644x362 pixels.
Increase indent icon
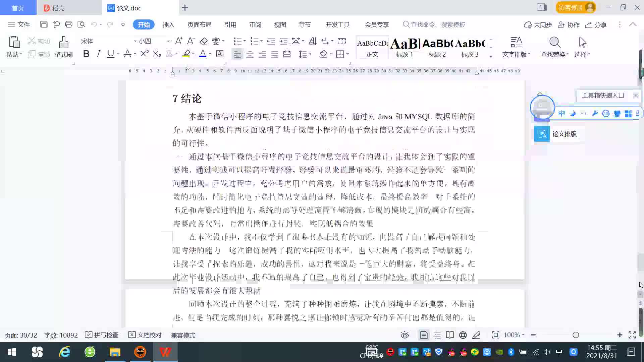(x=283, y=41)
